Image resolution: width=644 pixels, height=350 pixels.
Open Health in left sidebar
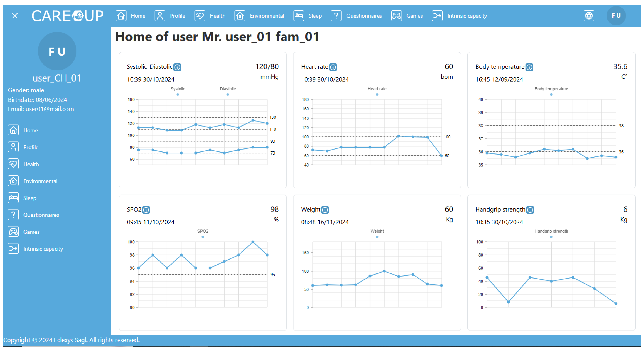31,164
